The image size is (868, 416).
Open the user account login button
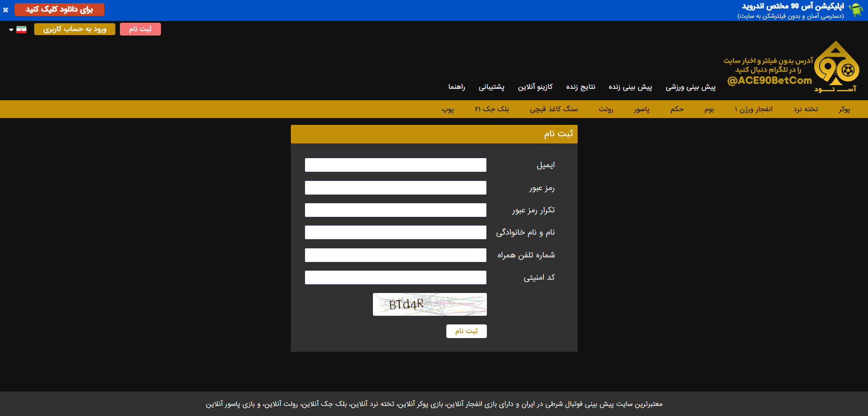click(74, 29)
